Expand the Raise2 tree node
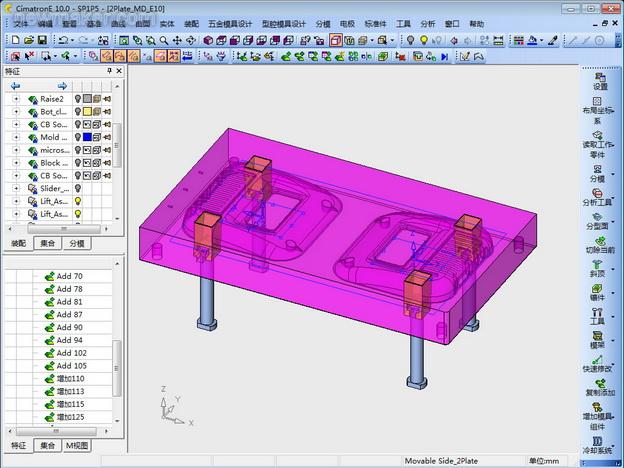Viewport: 624px width, 468px height. click(16, 99)
